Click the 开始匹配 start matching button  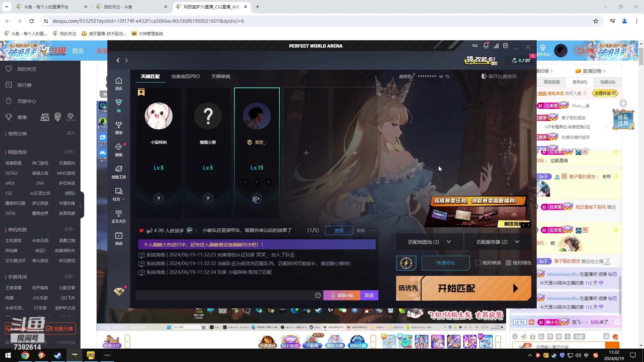point(476,288)
